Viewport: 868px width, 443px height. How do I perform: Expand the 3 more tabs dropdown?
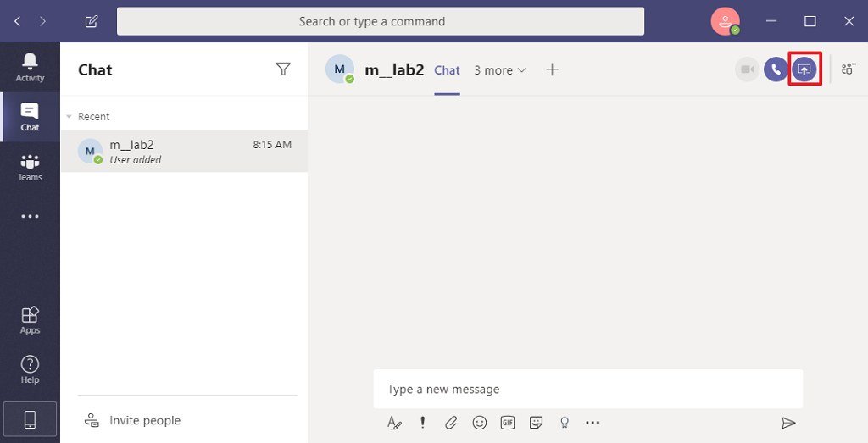pyautogui.click(x=500, y=70)
